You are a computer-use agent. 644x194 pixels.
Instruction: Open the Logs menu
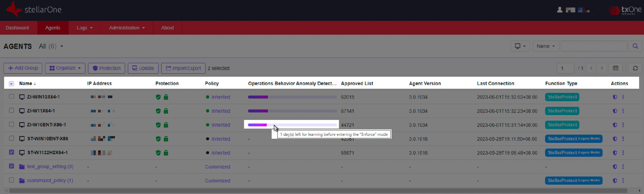[x=85, y=28]
